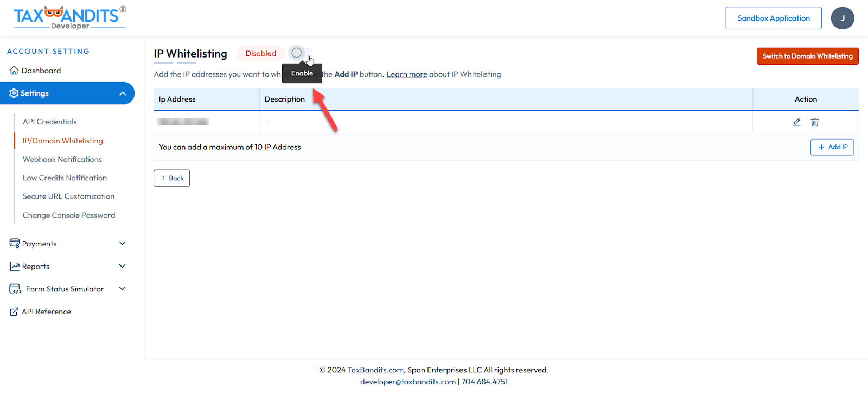Click the Form Status Simulator icon
The width and height of the screenshot is (868, 393).
15,289
